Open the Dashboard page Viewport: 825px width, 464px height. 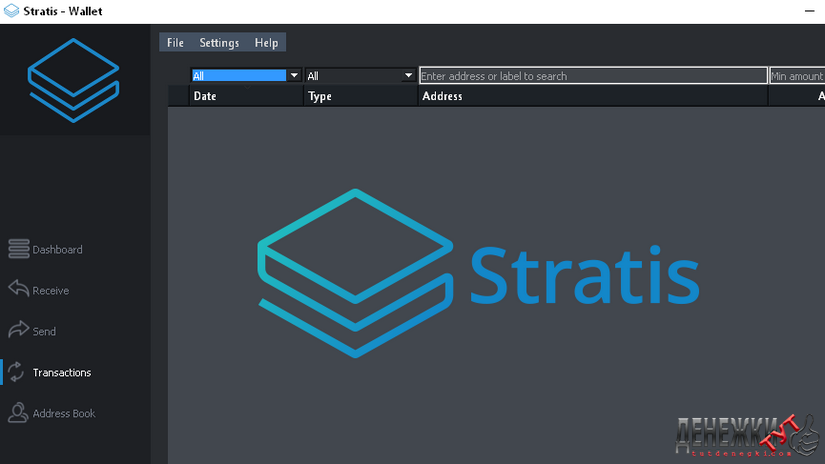click(57, 249)
